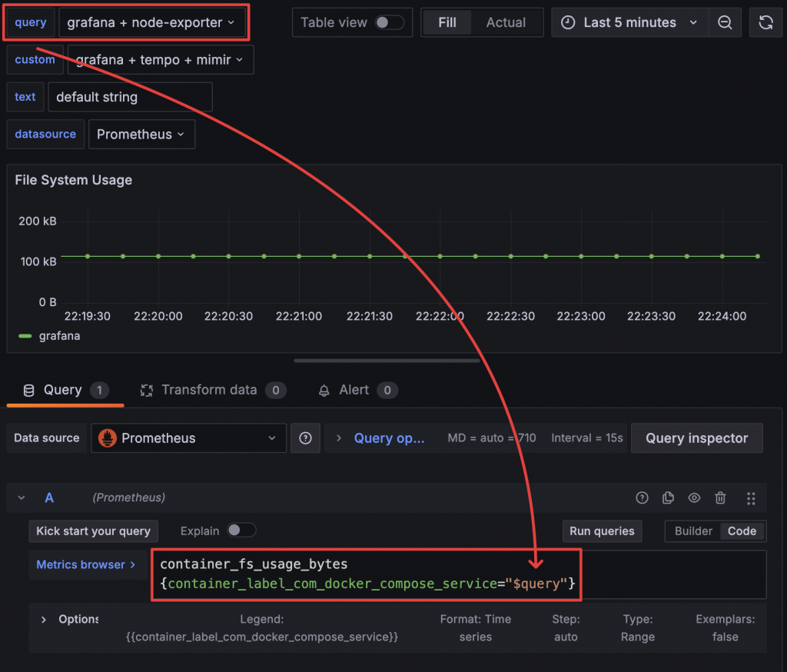Screen dimensions: 787x672
Task: Click the 22:21:00 time axis label
Action: pyautogui.click(x=299, y=316)
